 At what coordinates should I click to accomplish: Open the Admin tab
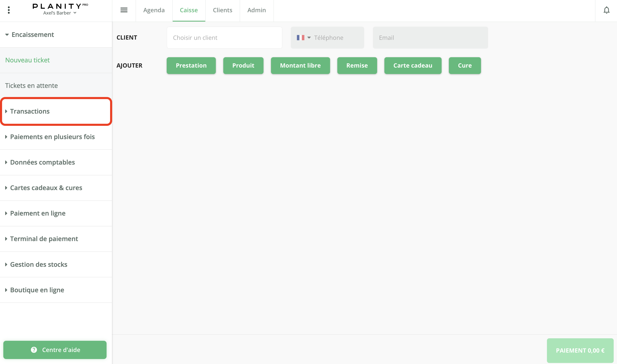pyautogui.click(x=256, y=10)
